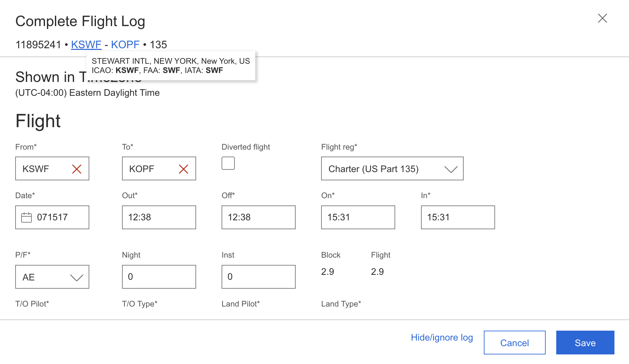This screenshot has width=629, height=364.
Task: Focus the Night hours input
Action: [x=159, y=277]
